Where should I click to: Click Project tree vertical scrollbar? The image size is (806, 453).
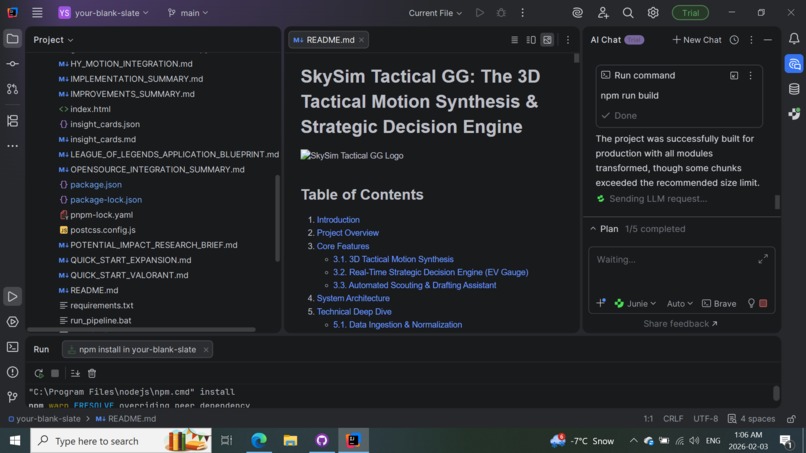pos(278,218)
